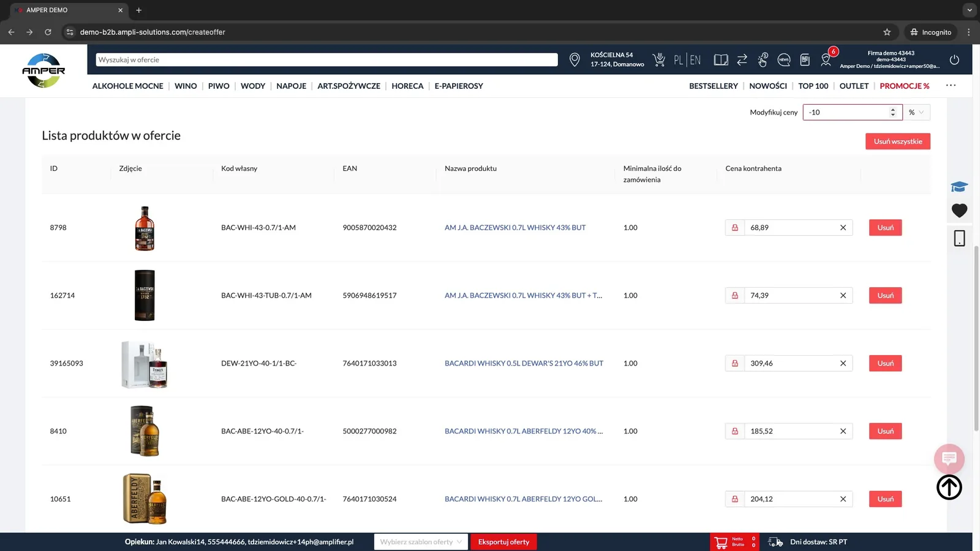
Task: Toggle price lock for 74,39 row
Action: pyautogui.click(x=735, y=296)
